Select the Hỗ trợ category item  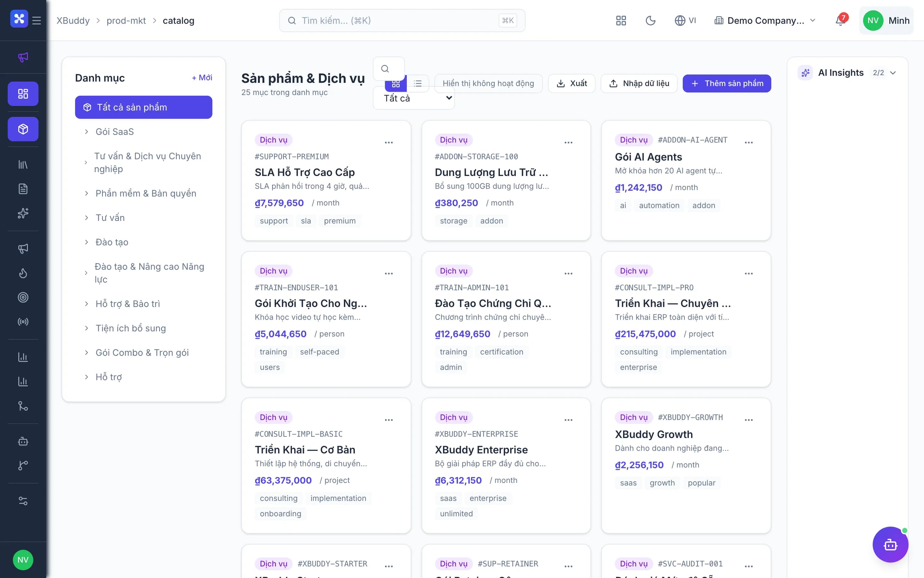143,377
